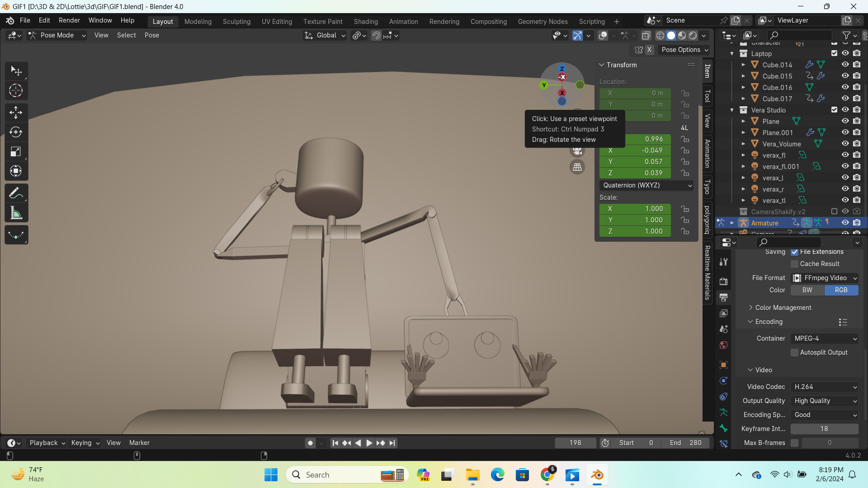Select the Measure tool
This screenshot has width=868, height=488.
pos(16,213)
